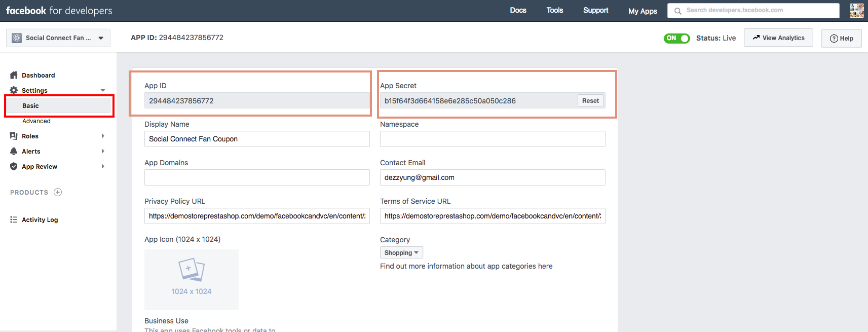The width and height of the screenshot is (868, 332).
Task: Click the Privacy Policy URL field
Action: click(257, 216)
